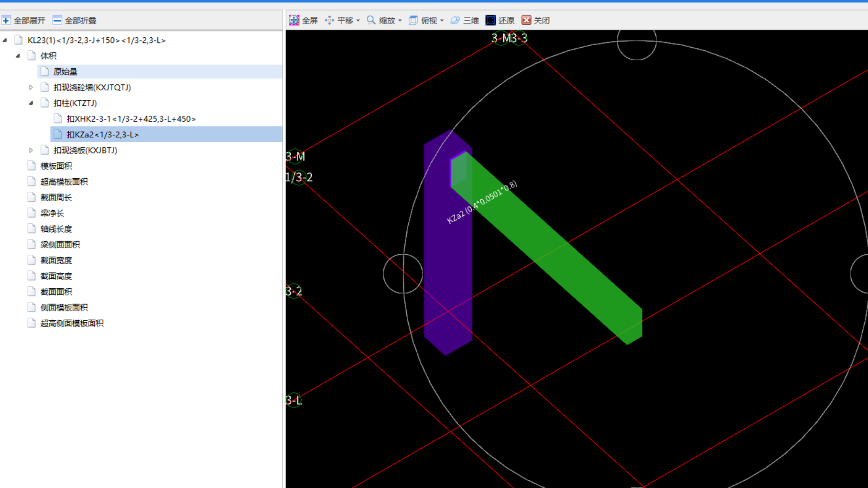This screenshot has height=488, width=868.
Task: Click the 3-L axis label
Action: click(x=294, y=400)
